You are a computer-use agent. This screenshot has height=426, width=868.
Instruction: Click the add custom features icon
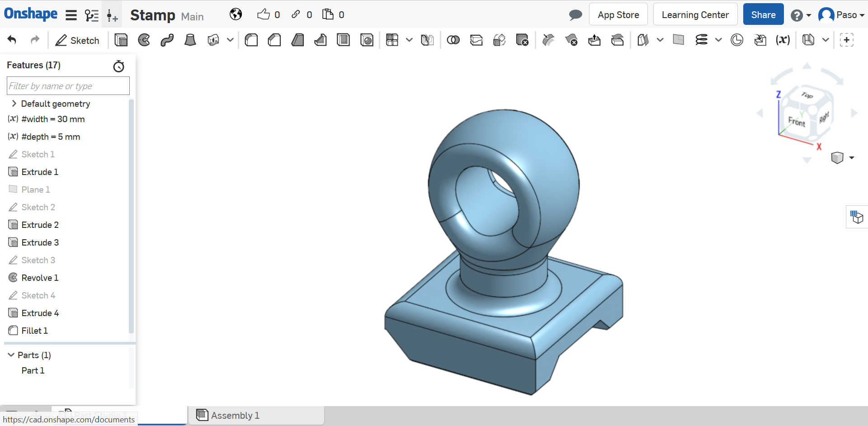click(846, 40)
